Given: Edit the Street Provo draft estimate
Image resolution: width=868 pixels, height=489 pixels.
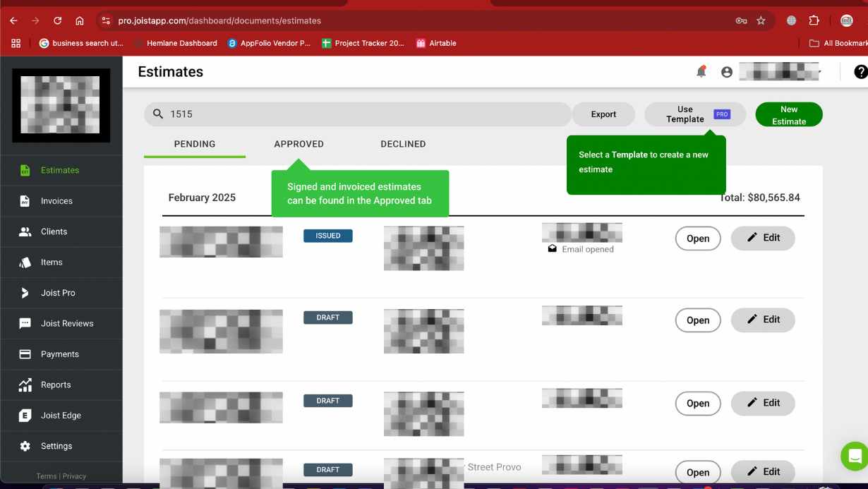Looking at the screenshot, I should (763, 472).
